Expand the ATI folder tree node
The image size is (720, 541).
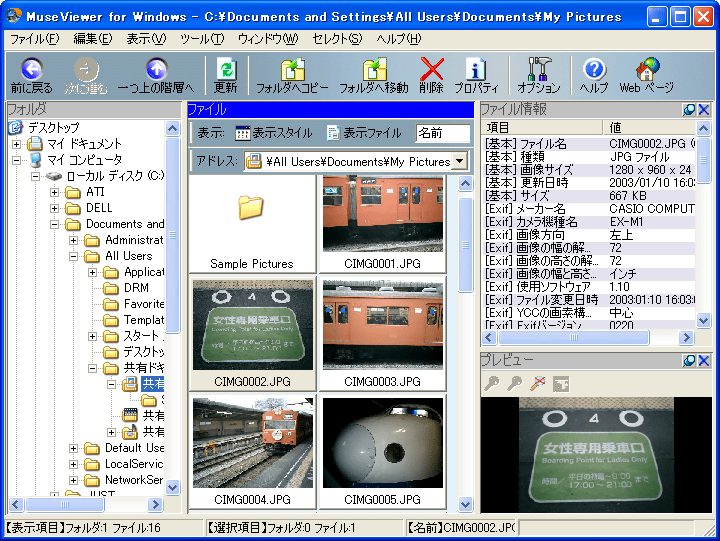pos(55,192)
